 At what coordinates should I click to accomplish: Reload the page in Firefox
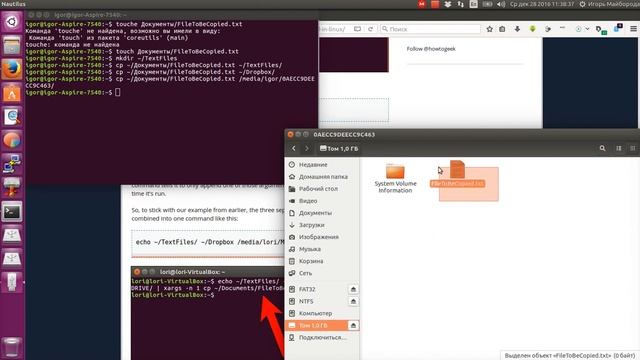370,29
